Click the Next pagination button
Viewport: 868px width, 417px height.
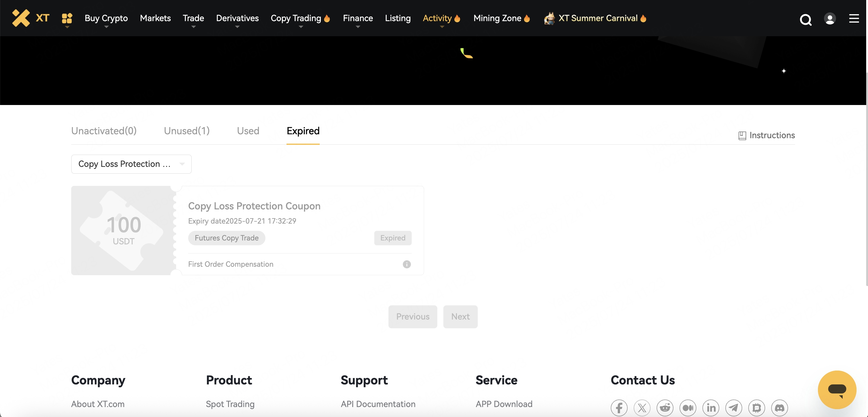point(460,317)
